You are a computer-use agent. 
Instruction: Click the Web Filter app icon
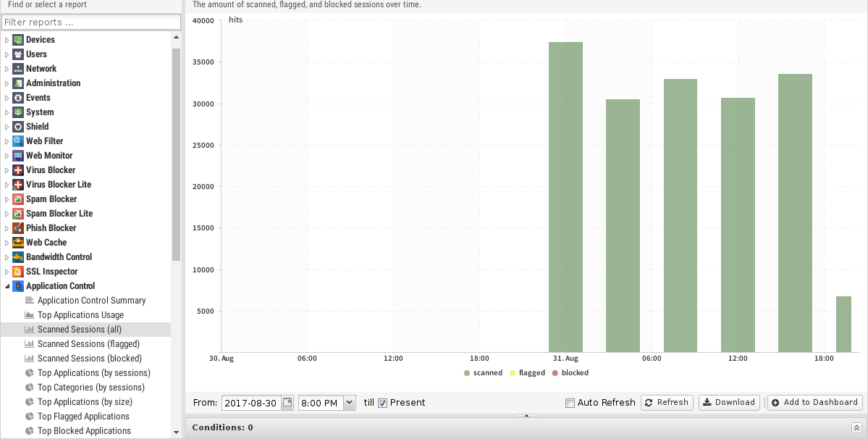[x=17, y=141]
